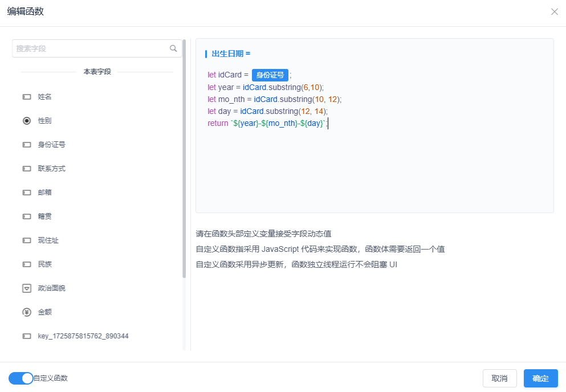
Task: Select the 籍贯 field from list
Action: click(45, 217)
